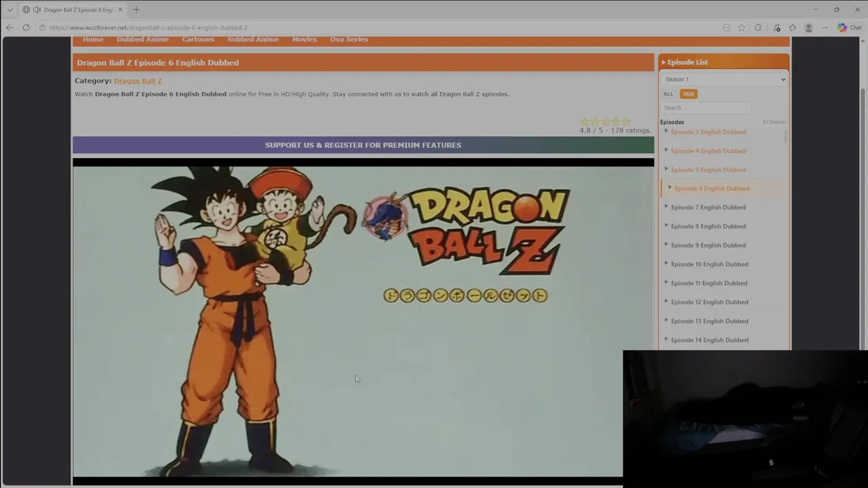868x488 pixels.
Task: Open the browser Extensions puzzle icon
Action: 758,28
